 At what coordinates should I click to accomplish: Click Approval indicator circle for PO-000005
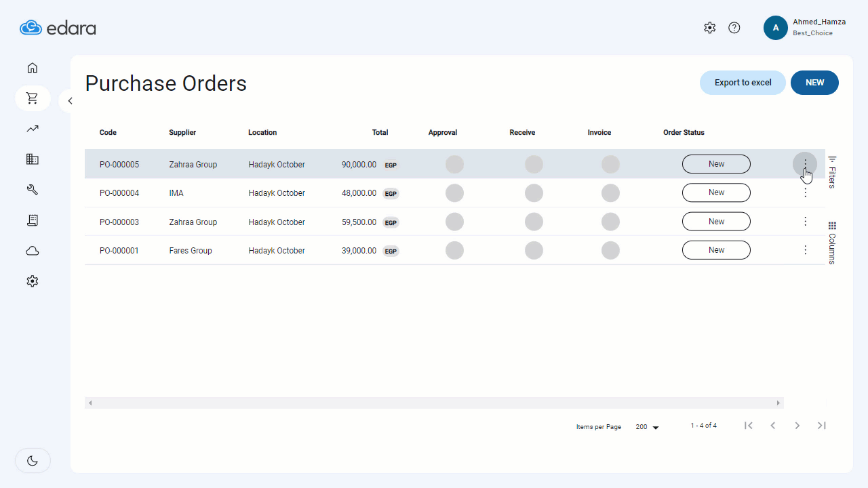point(454,164)
